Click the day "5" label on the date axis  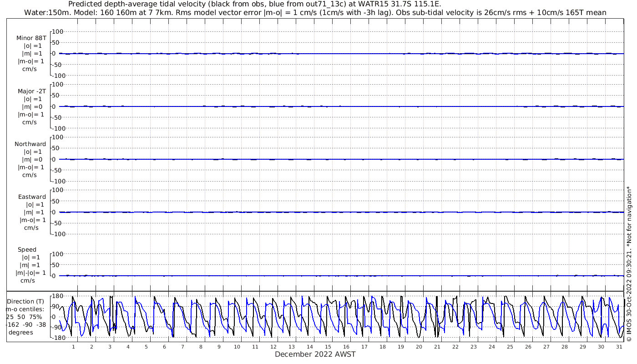pos(146,347)
